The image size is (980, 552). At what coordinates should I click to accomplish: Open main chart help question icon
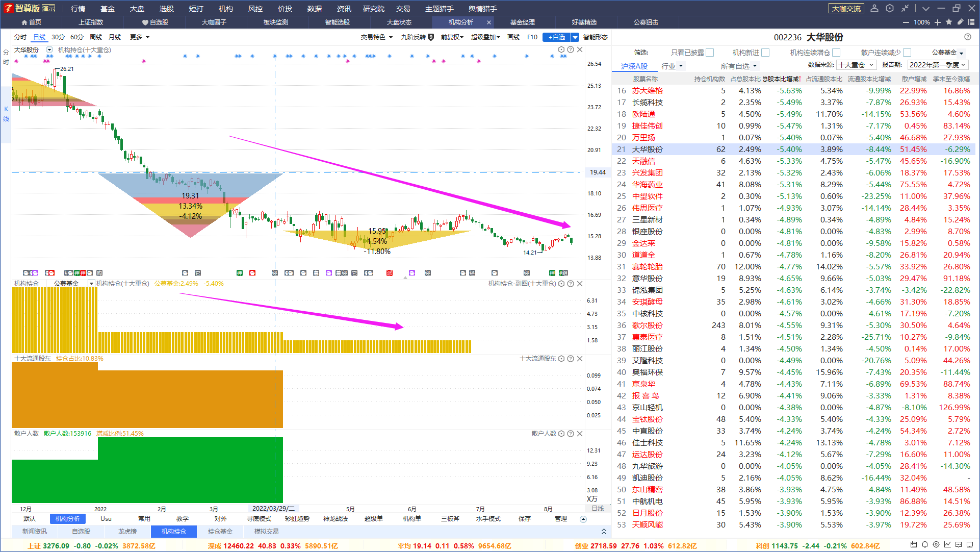[x=571, y=49]
